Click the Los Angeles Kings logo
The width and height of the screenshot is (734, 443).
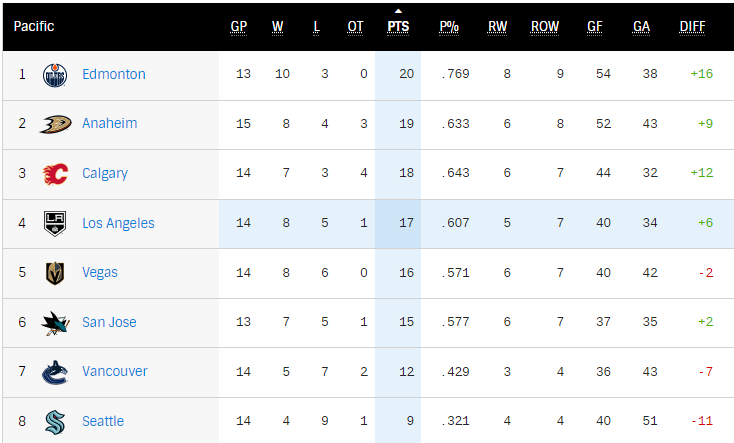(x=55, y=223)
